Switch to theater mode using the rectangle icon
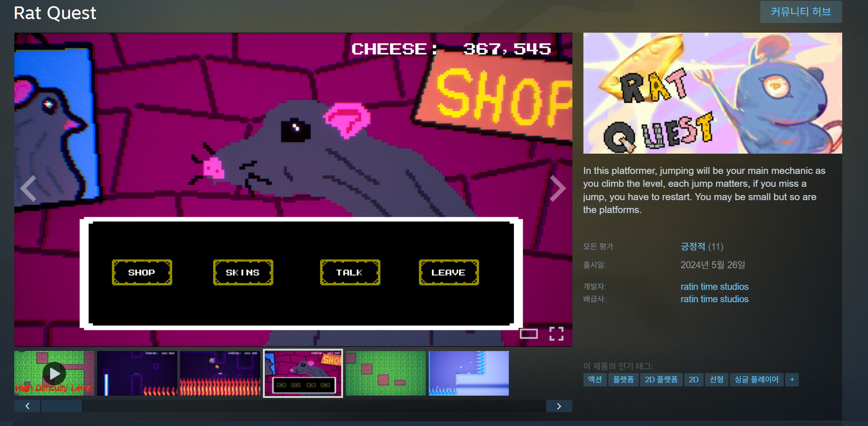Screen dimensions: 868x426 [x=529, y=334]
